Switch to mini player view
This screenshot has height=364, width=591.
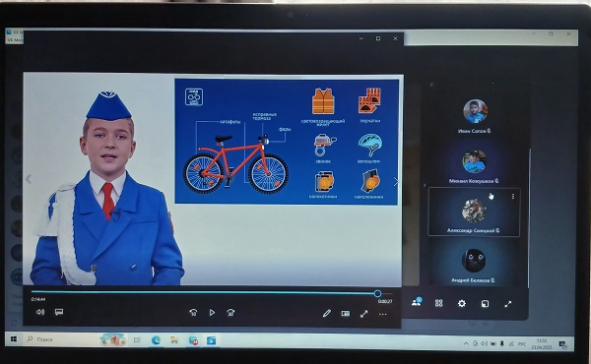click(346, 313)
